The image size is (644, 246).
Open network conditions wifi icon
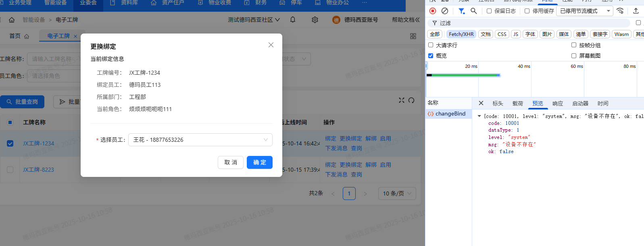(620, 11)
